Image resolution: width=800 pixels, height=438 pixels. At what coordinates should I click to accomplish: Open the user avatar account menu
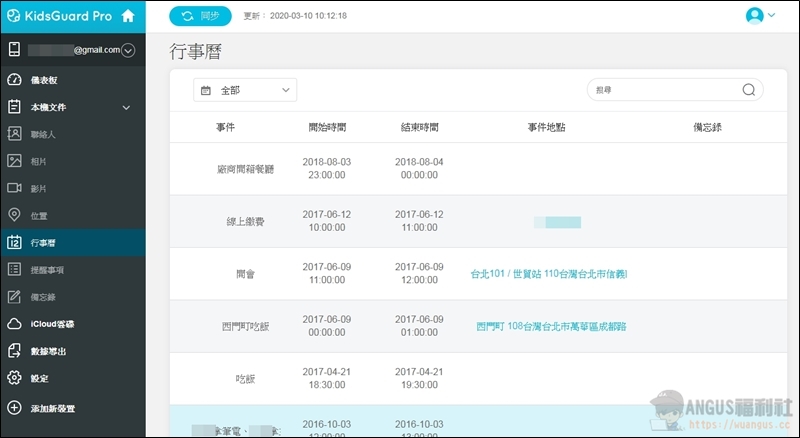coord(760,15)
